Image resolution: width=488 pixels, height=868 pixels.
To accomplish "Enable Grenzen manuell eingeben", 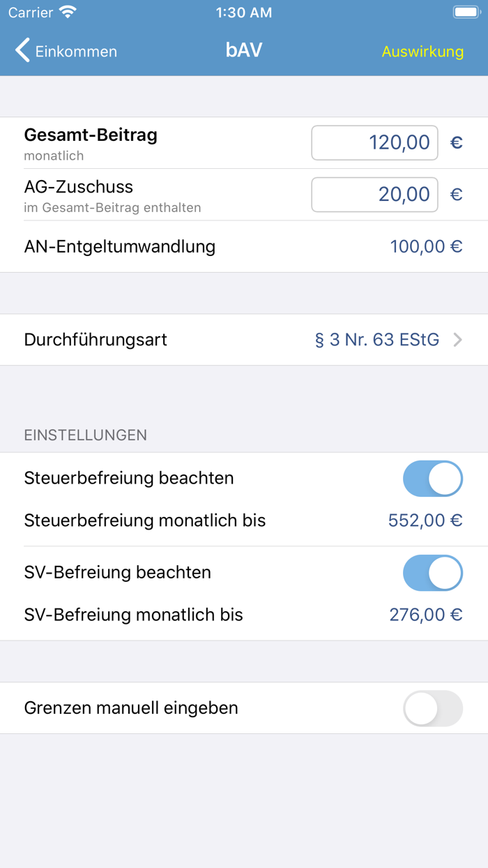I will coord(432,708).
